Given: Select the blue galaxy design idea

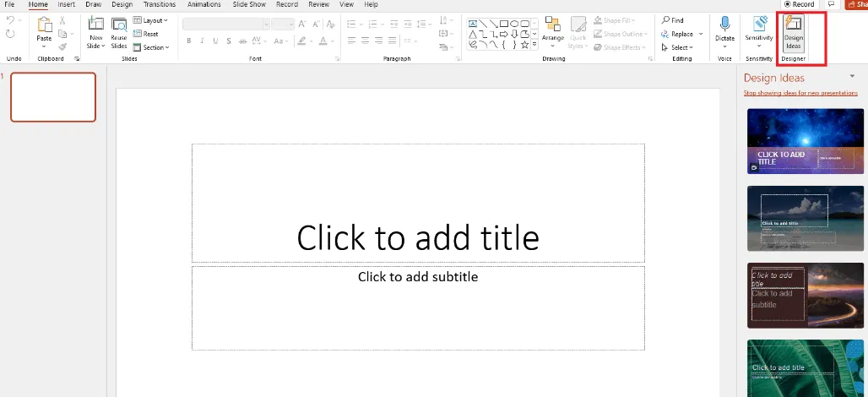Looking at the screenshot, I should (x=805, y=141).
